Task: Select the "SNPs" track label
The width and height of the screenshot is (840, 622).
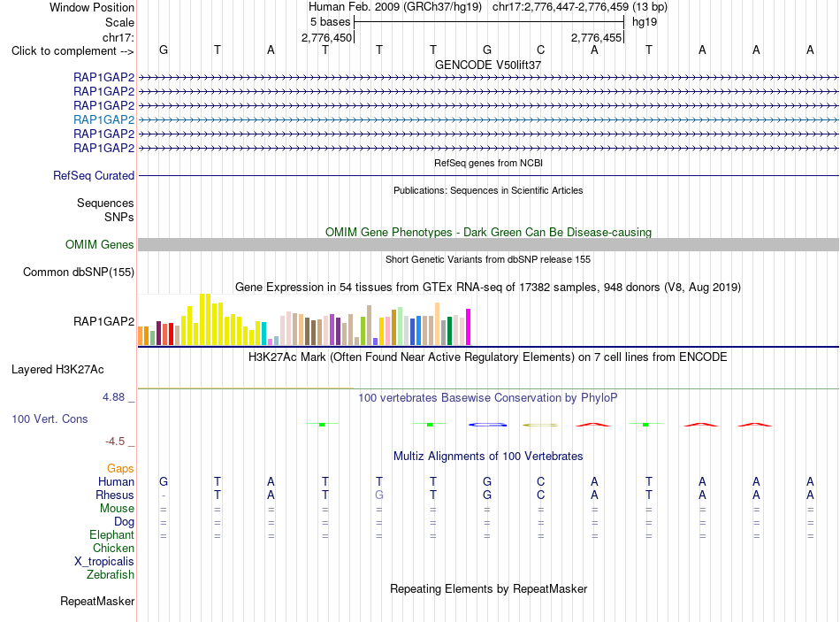Action: 119,217
